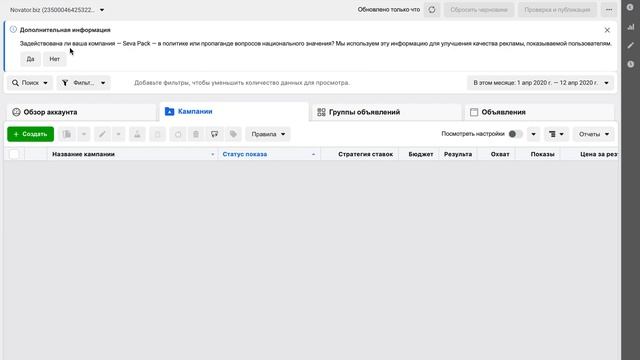
Task: Click the filter input hint field
Action: pyautogui.click(x=242, y=83)
